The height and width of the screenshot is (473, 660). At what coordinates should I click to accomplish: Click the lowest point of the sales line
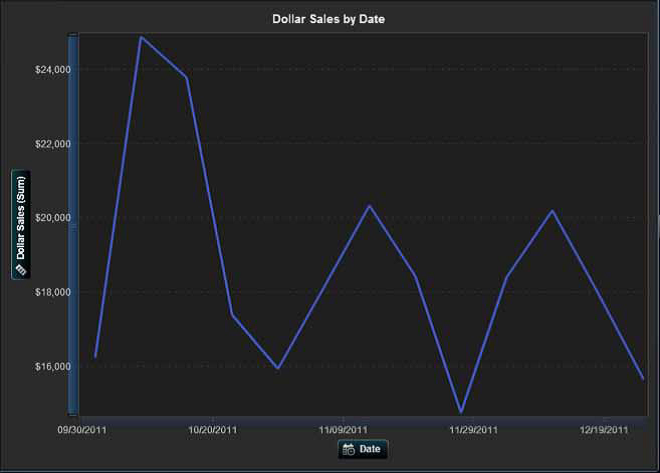[461, 412]
